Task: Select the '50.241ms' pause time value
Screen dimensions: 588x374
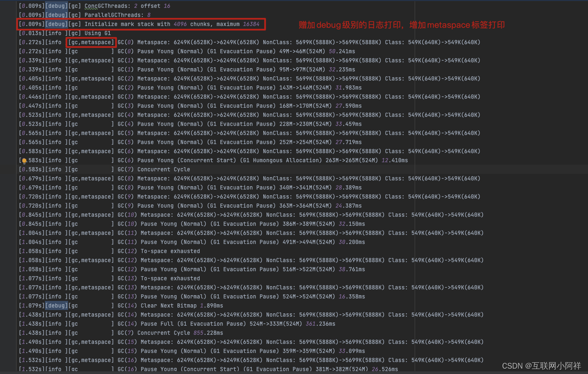Action: pos(342,51)
